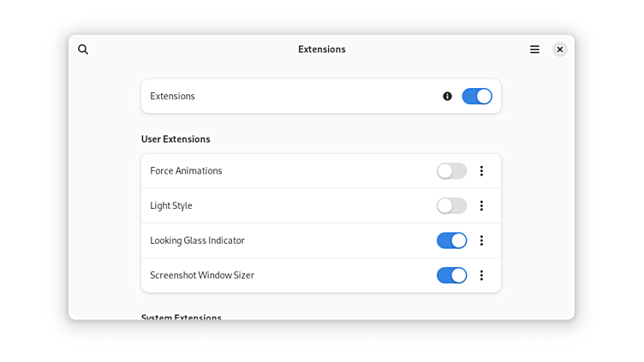Select the Force Animations row label
The image size is (644, 362).
tap(186, 171)
